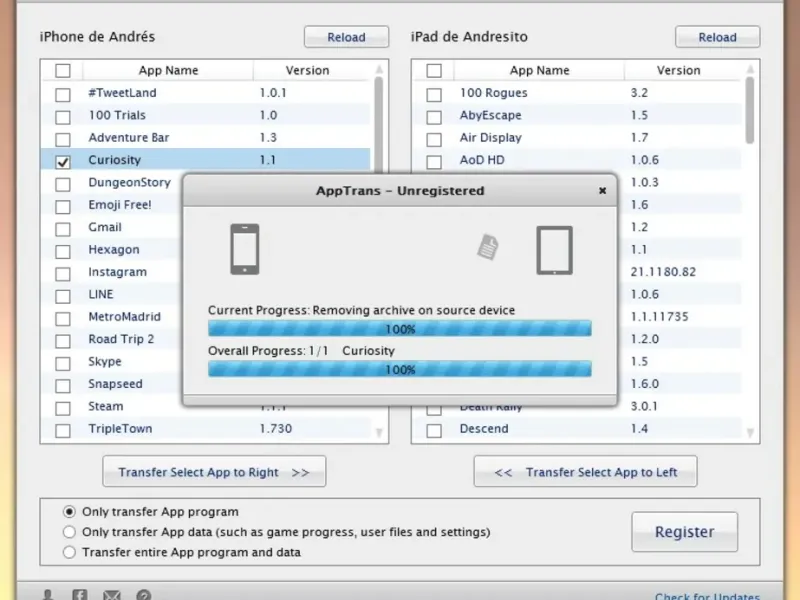This screenshot has width=800, height=600.
Task: Click the scroll-down arrow of the iPad list
Action: point(750,433)
